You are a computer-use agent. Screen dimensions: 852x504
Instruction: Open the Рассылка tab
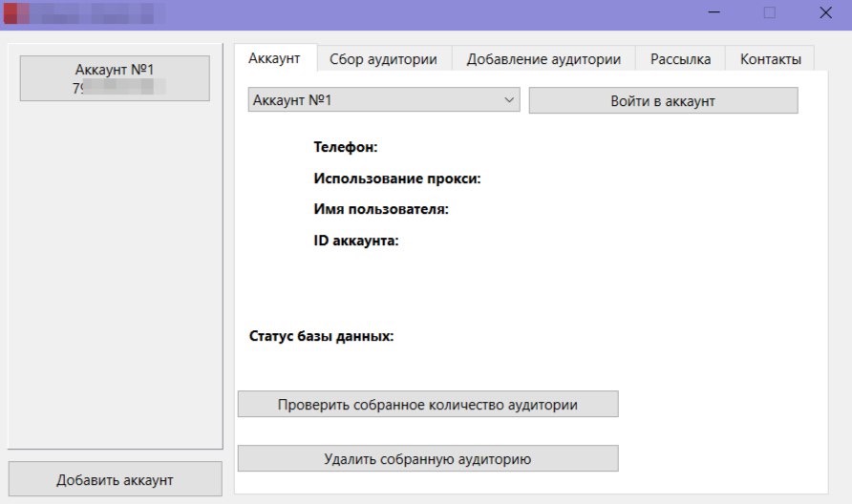(680, 58)
